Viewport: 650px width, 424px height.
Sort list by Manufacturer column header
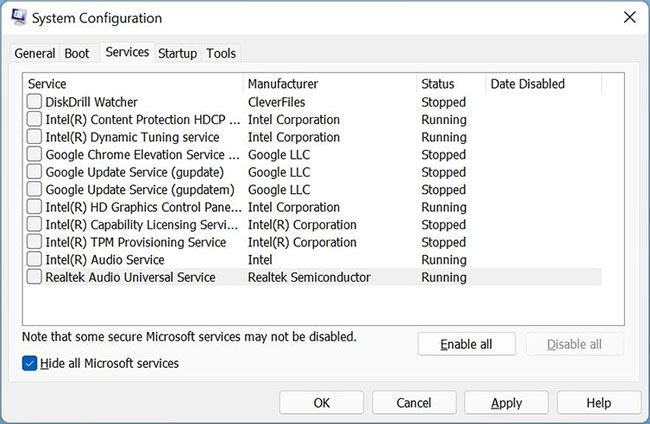point(328,84)
